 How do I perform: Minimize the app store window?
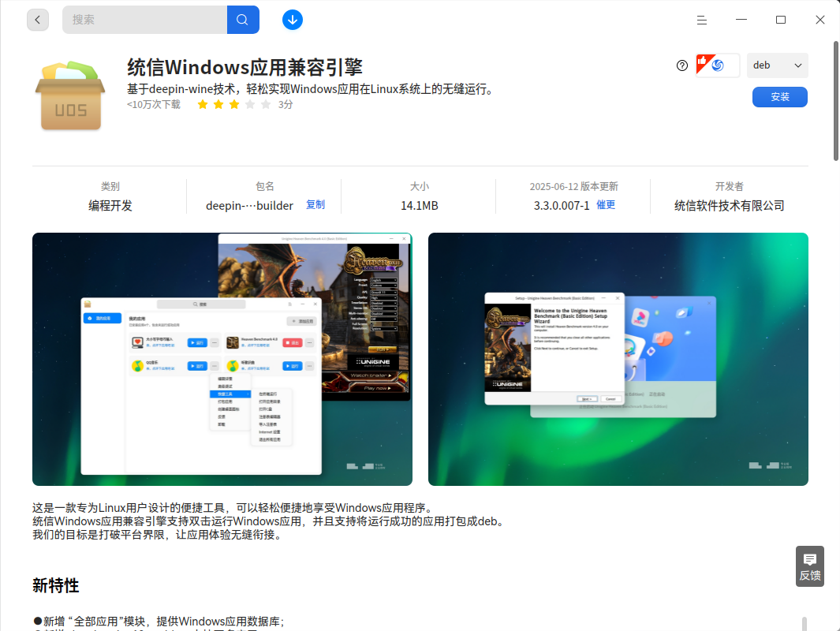click(741, 20)
